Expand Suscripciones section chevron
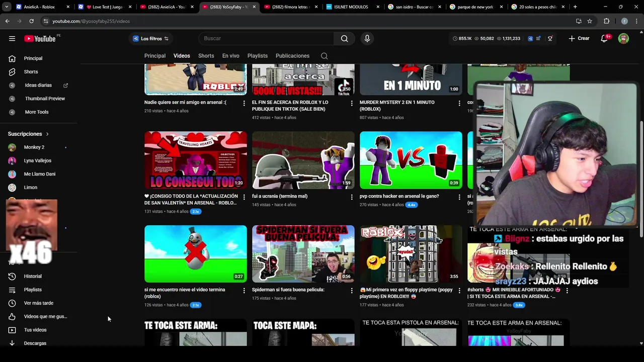Image resolution: width=644 pixels, height=362 pixels. click(47, 134)
